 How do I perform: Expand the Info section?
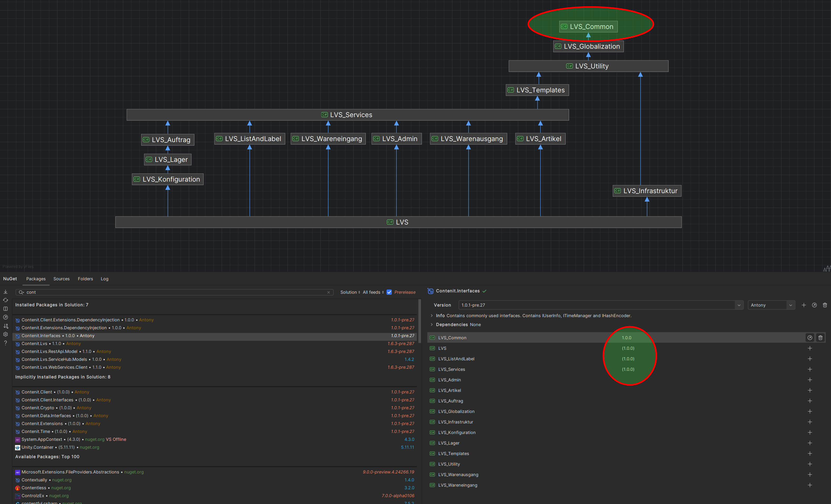(432, 316)
